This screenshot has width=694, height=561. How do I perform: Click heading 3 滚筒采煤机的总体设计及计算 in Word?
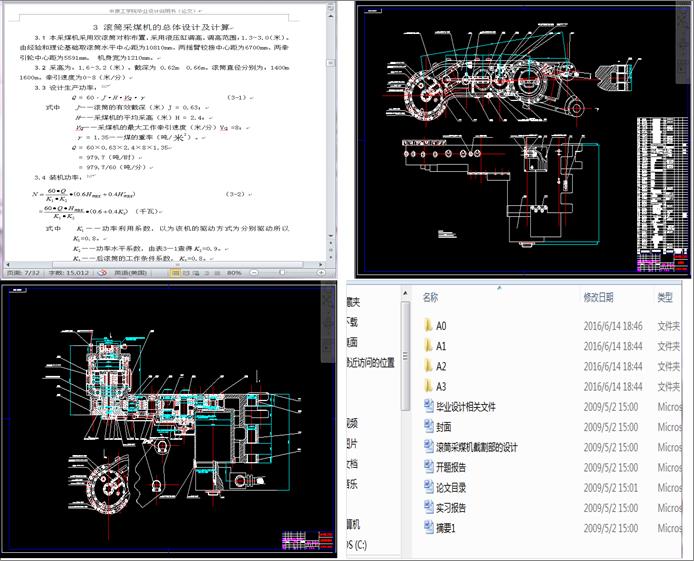[x=162, y=27]
